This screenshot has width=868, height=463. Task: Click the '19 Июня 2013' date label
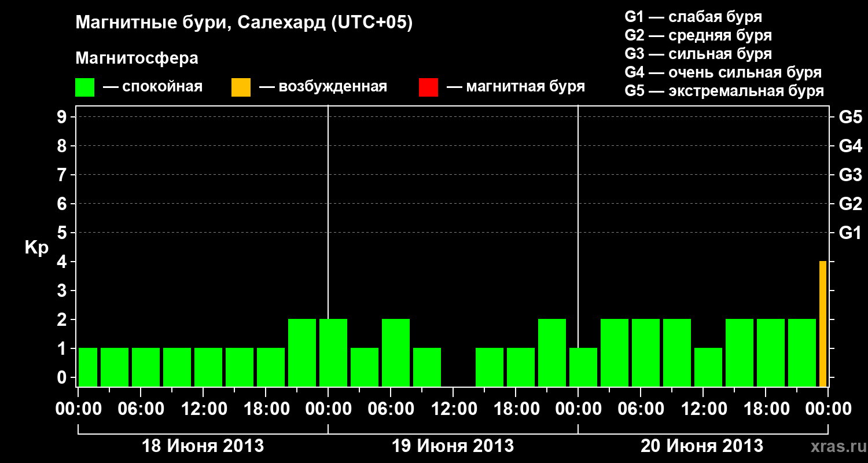tap(453, 446)
